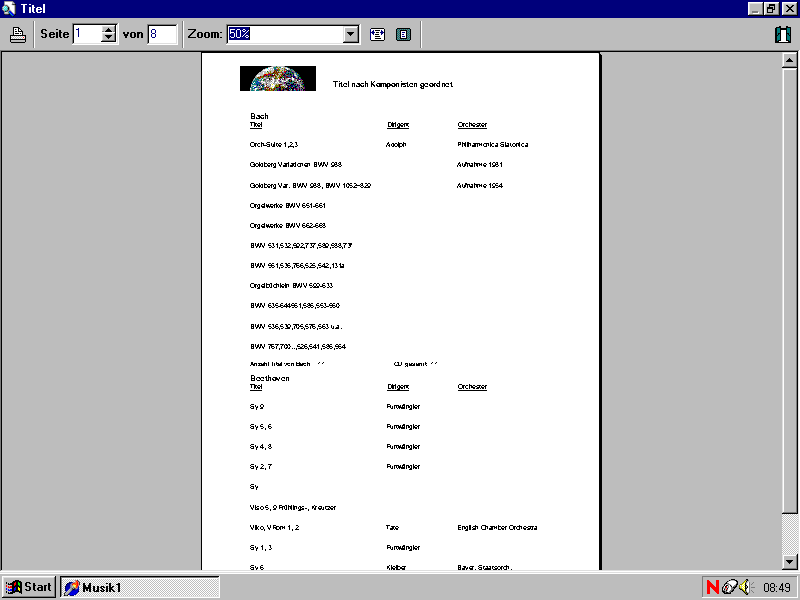This screenshot has height=600, width=800.
Task: Increase page number with up spinner arrow
Action: click(109, 29)
